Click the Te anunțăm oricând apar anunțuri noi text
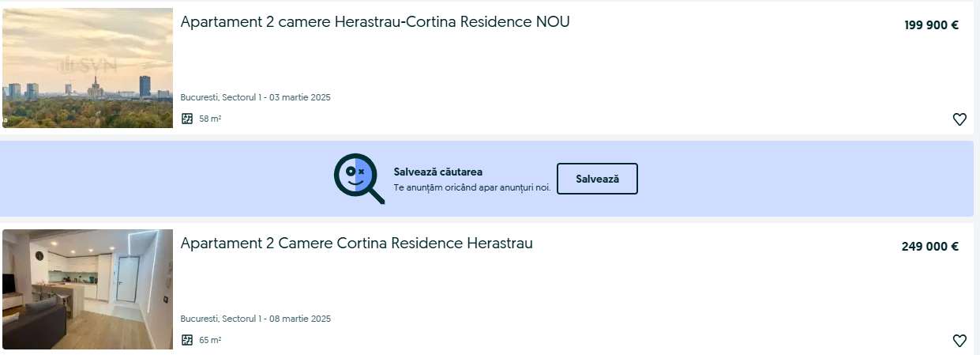Screen dimensions: 980x355 (x=472, y=187)
